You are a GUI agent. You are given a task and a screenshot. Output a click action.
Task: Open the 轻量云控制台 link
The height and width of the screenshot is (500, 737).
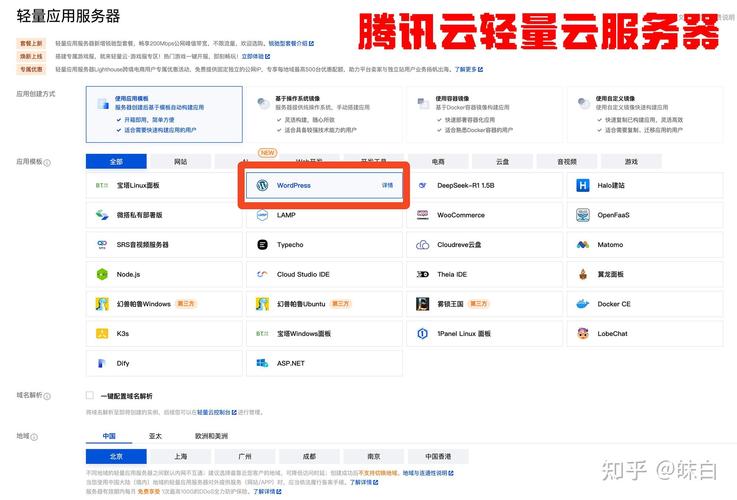[217, 412]
